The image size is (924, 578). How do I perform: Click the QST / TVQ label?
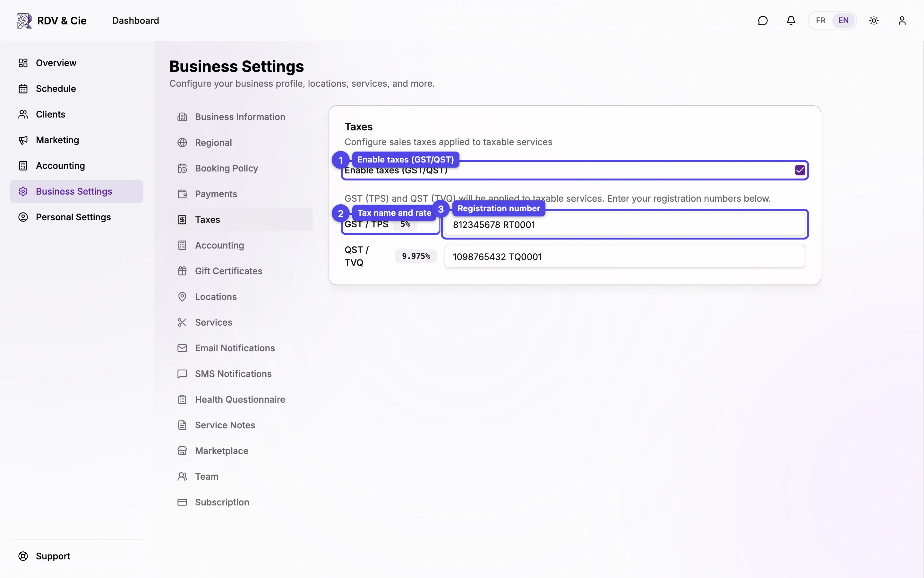(x=357, y=256)
